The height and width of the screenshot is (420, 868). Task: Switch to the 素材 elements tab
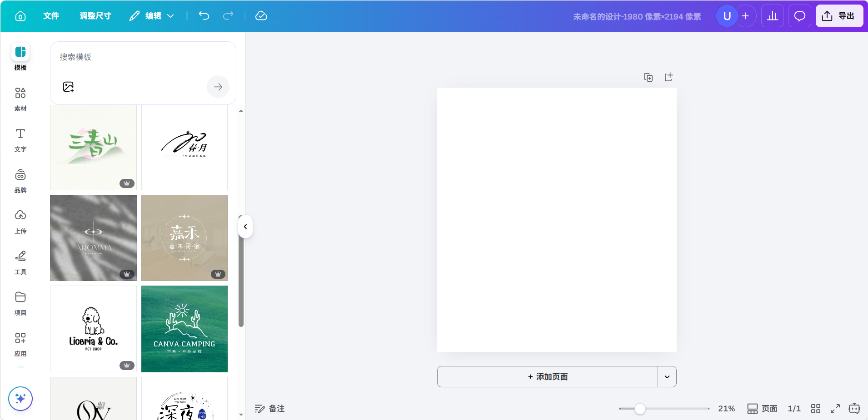[20, 99]
